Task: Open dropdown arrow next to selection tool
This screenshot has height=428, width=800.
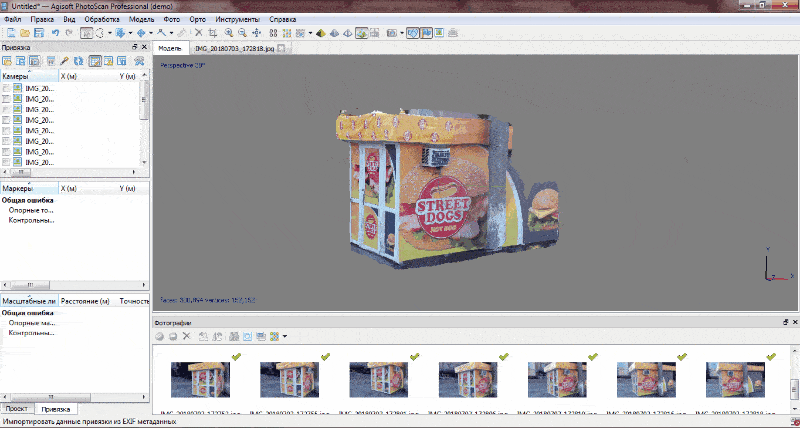Action: click(x=110, y=33)
